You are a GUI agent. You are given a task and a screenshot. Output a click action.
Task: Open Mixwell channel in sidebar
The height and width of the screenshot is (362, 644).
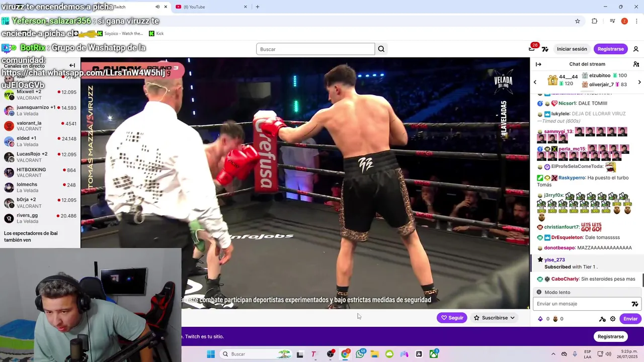click(x=40, y=95)
